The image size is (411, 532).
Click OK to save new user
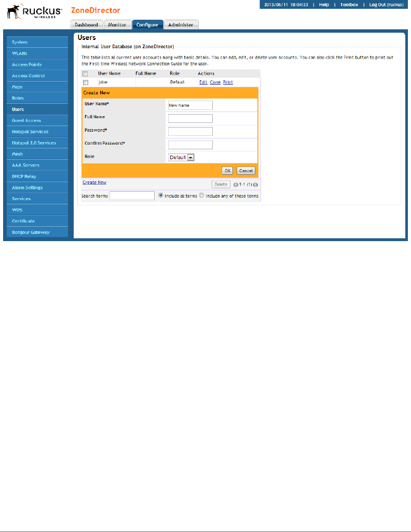(227, 171)
